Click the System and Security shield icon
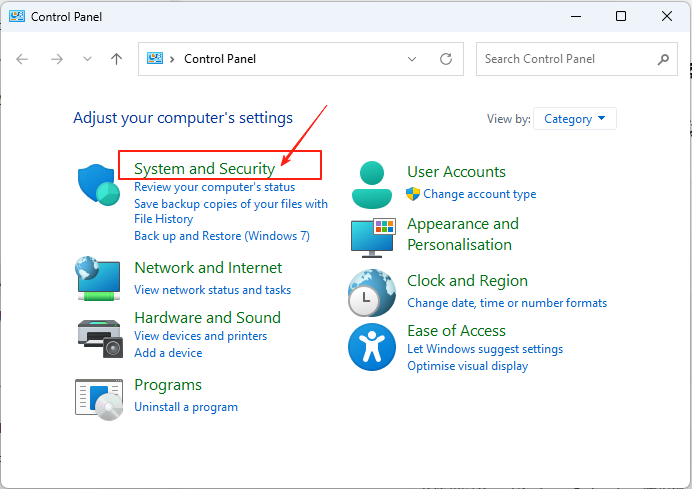This screenshot has height=489, width=692. pos(99,184)
